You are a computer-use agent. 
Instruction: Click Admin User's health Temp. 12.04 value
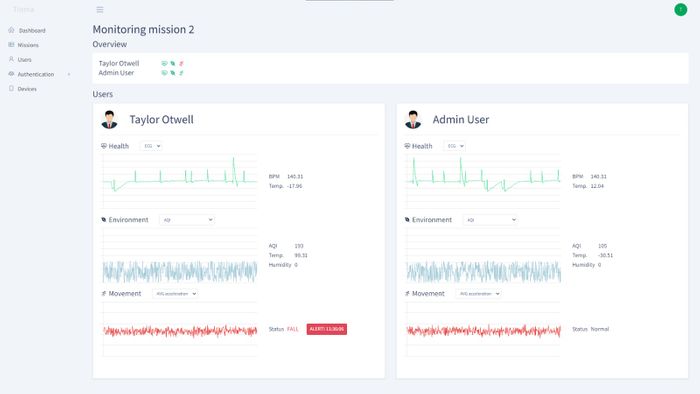tap(597, 186)
